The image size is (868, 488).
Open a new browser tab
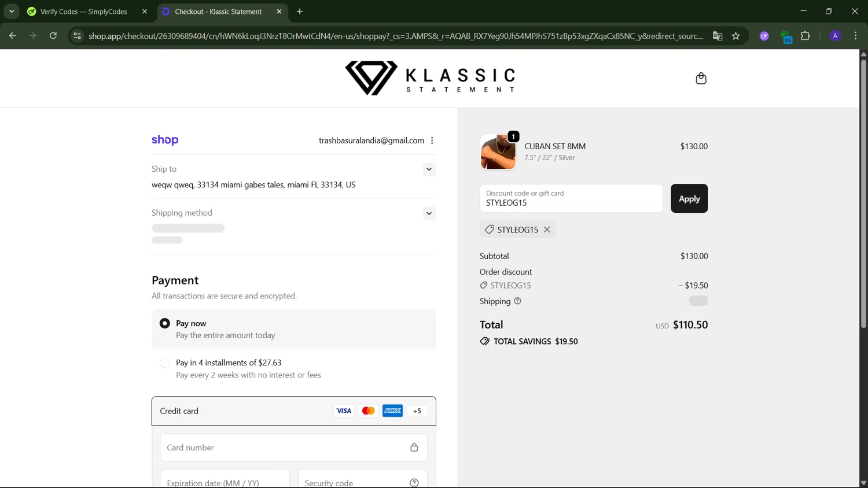[300, 12]
